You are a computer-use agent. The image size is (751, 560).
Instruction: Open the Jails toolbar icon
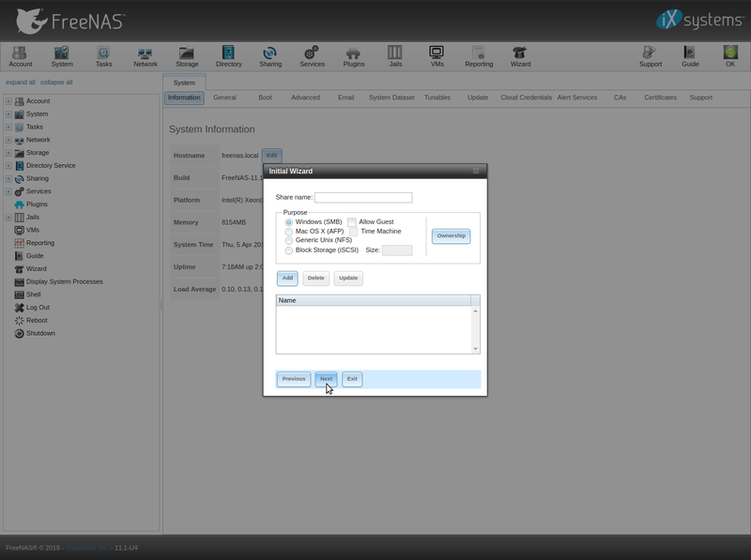(x=395, y=56)
